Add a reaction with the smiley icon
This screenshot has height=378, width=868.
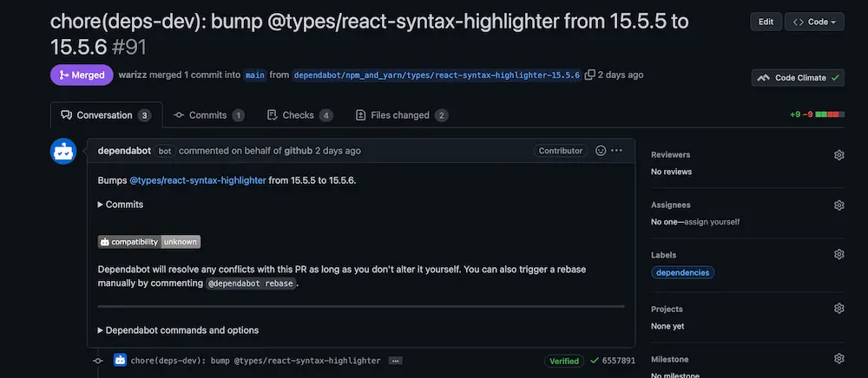[x=601, y=150]
